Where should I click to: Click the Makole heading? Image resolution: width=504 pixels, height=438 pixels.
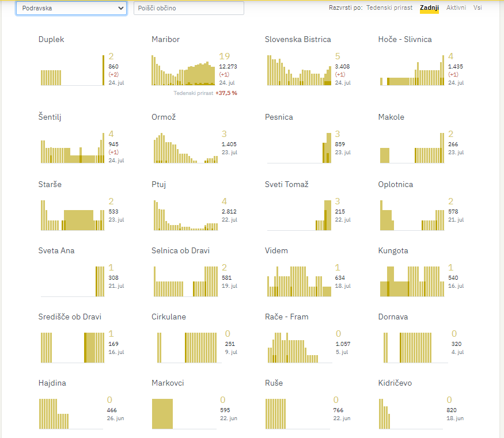391,117
